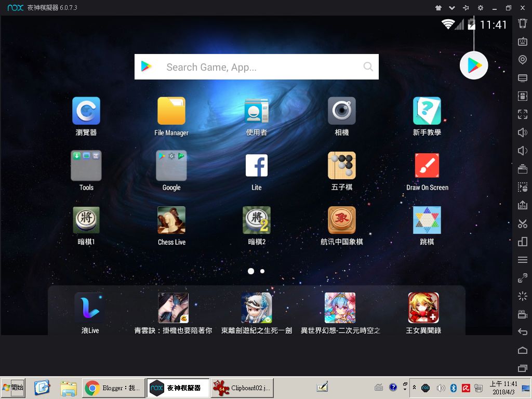Launch 跳棋 Chinese checkers game

pos(427,220)
